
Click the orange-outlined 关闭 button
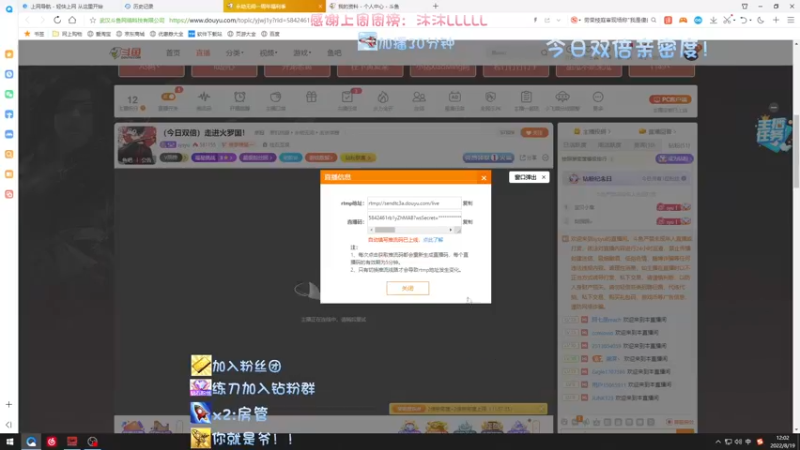click(x=407, y=288)
